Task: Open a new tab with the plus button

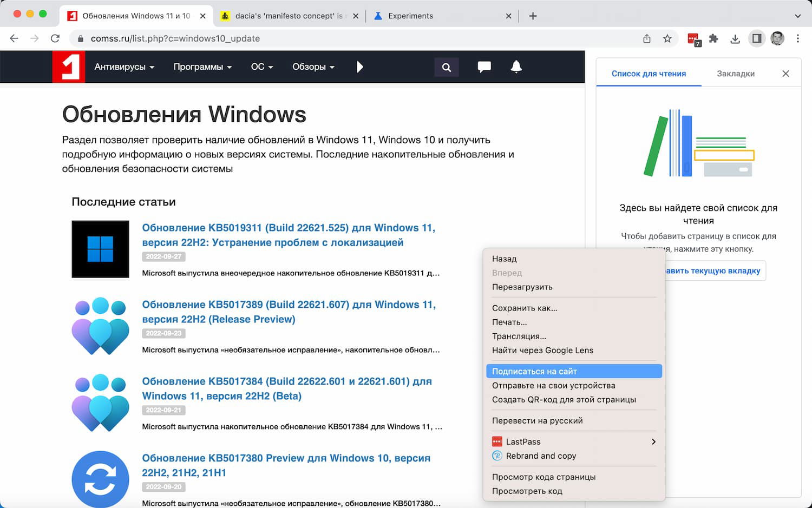Action: [x=533, y=16]
